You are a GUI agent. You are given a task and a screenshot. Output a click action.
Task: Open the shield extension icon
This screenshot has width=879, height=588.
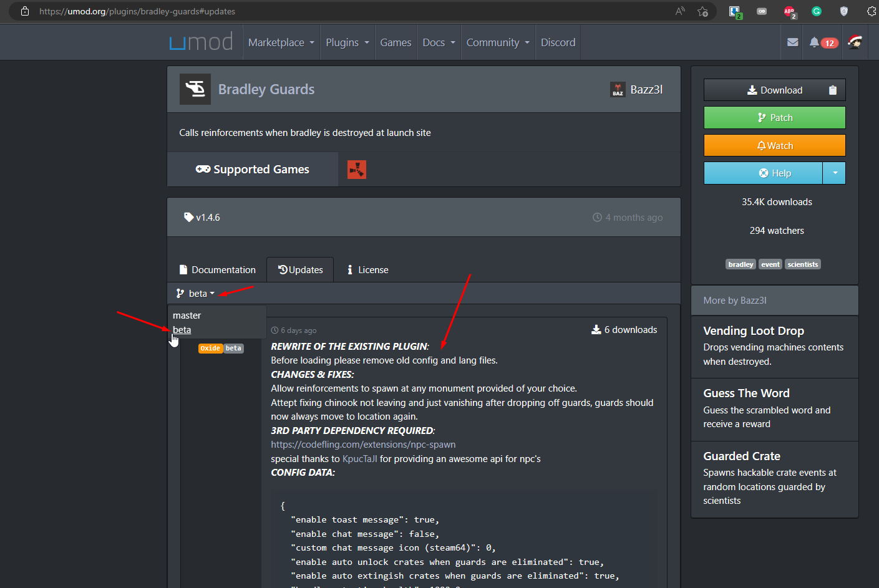tap(844, 11)
